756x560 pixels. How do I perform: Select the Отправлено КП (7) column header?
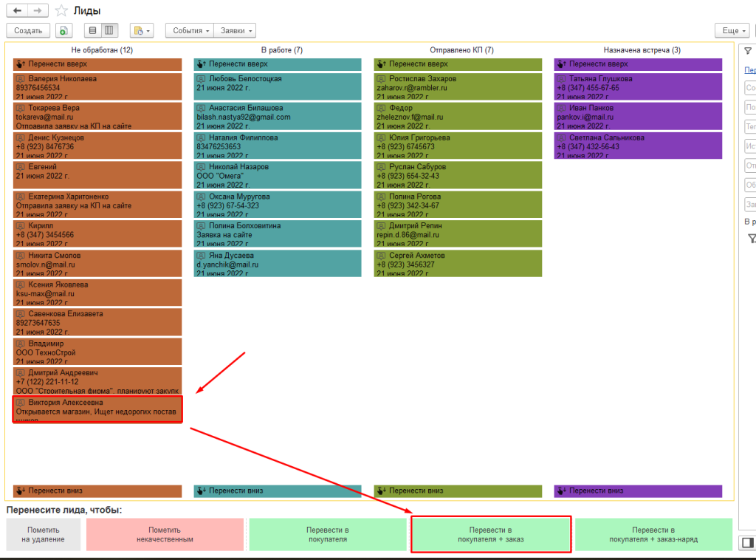[461, 50]
